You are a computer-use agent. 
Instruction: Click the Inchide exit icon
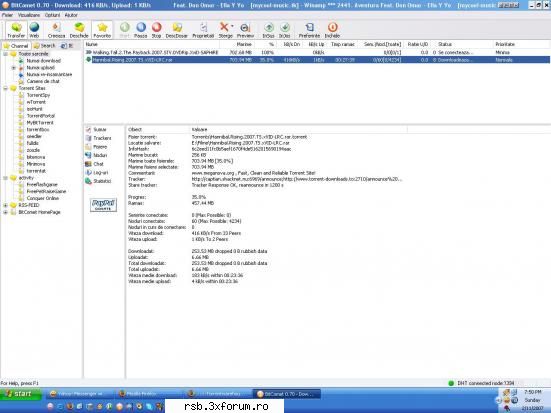coord(332,30)
